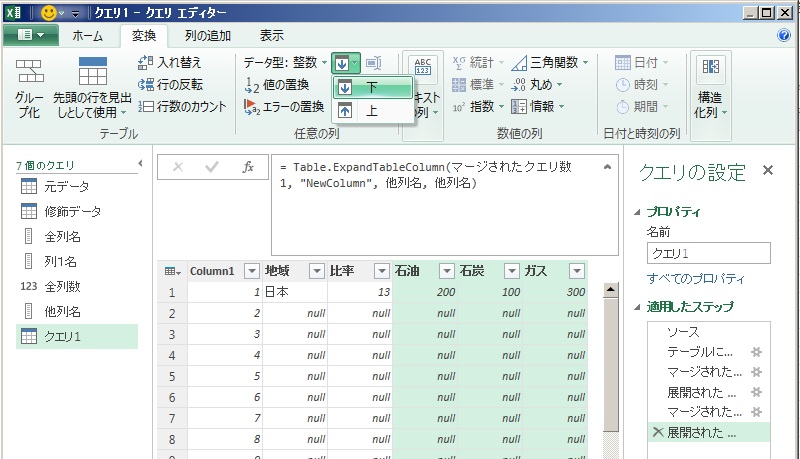800x459 pixels.
Task: Click the smiley feedback icon
Action: 49,12
